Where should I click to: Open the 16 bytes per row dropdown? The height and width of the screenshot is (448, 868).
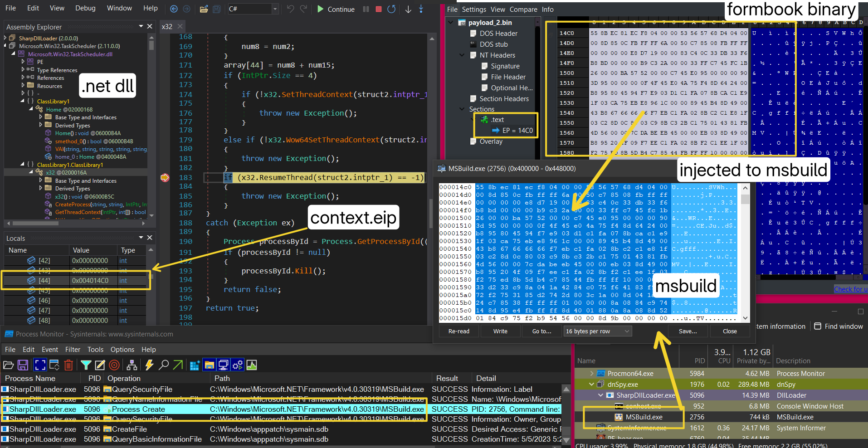[597, 331]
